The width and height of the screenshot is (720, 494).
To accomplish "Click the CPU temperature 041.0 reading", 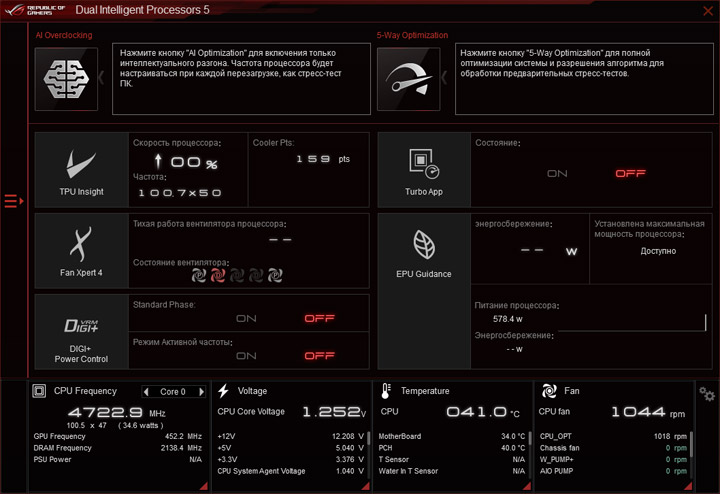I will pyautogui.click(x=483, y=412).
